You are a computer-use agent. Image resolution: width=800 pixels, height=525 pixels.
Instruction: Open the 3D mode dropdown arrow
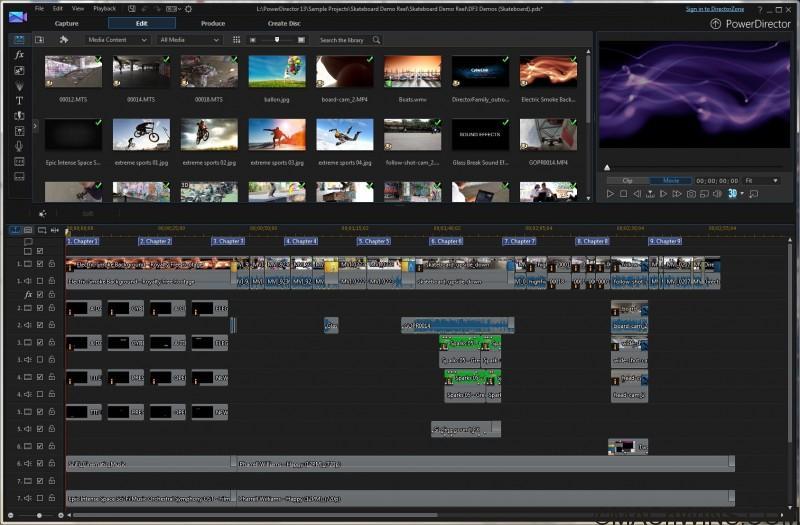(x=742, y=194)
